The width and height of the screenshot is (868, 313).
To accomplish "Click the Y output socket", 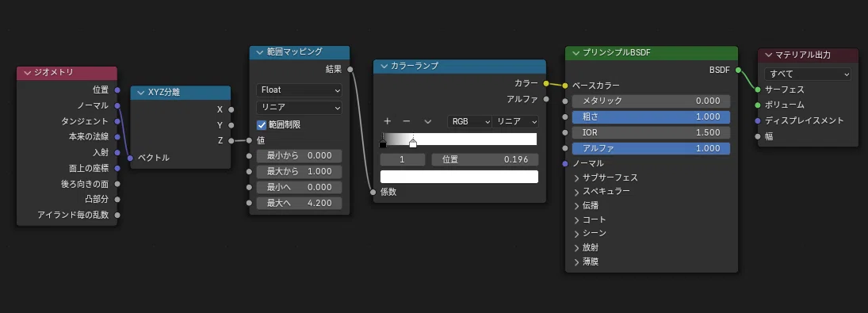I will [231, 125].
